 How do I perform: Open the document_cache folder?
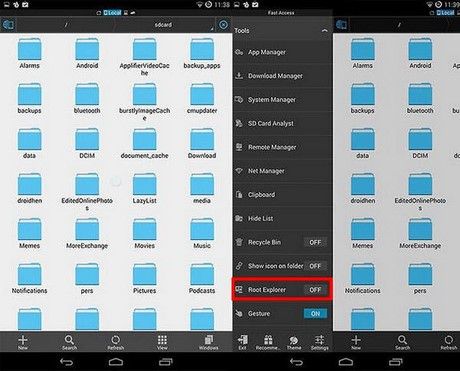point(144,143)
